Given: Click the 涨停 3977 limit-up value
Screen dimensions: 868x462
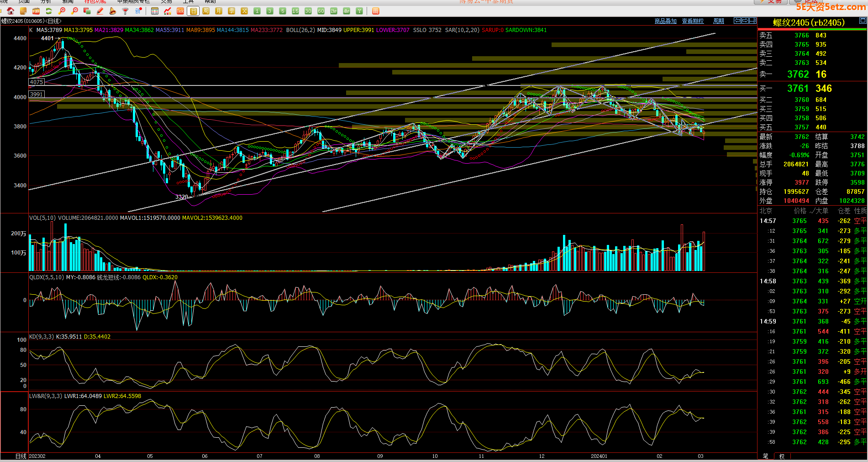Looking at the screenshot, I should tap(802, 182).
